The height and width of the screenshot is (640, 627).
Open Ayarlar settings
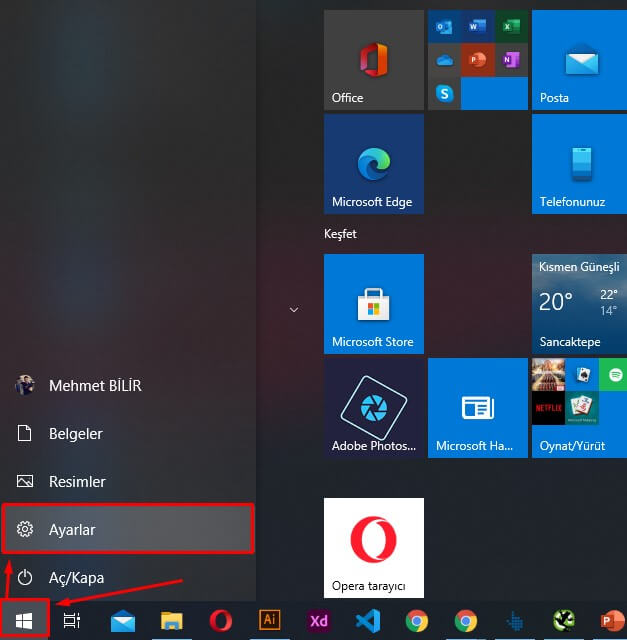[128, 529]
